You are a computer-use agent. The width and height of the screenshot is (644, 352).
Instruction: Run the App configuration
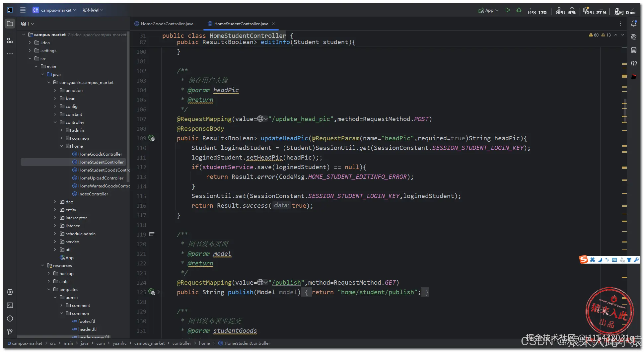click(x=508, y=10)
